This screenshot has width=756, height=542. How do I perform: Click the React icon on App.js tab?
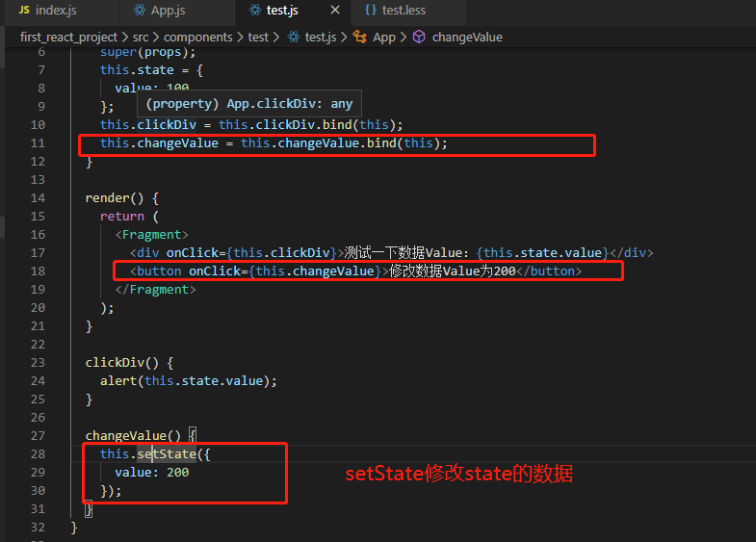point(140,10)
